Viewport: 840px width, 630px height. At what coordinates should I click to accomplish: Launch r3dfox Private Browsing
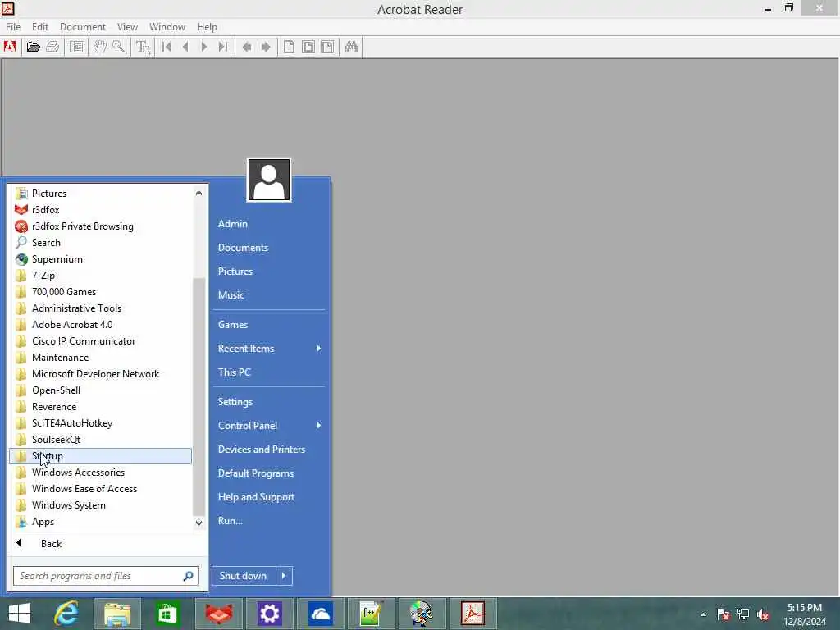point(101,226)
